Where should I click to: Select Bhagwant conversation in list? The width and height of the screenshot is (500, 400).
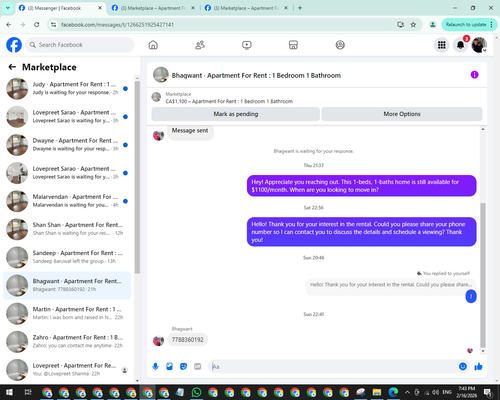[x=67, y=285]
